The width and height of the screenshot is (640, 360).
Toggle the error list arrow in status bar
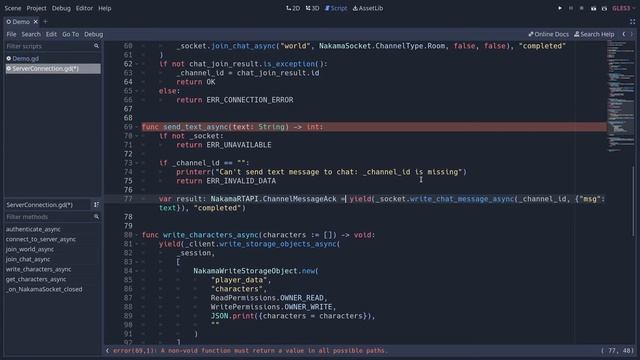tap(107, 351)
